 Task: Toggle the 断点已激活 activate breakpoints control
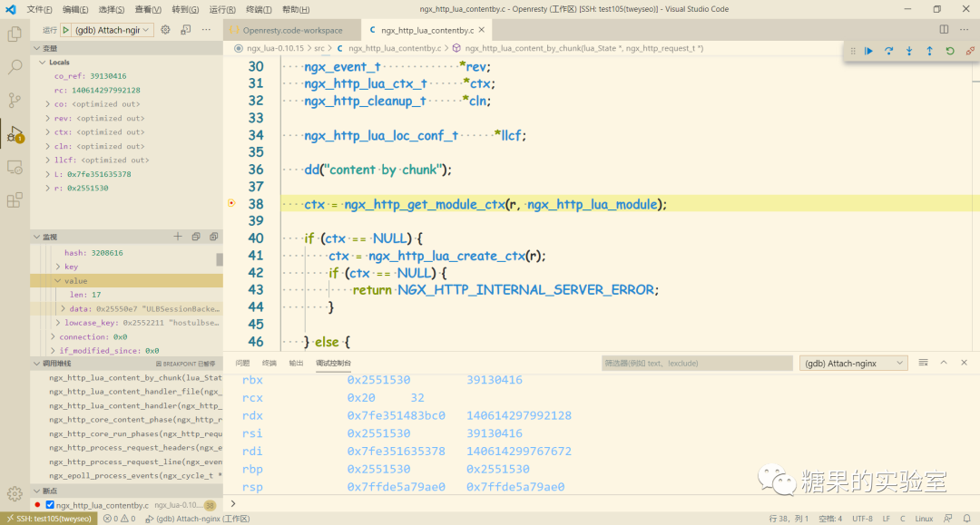click(187, 363)
